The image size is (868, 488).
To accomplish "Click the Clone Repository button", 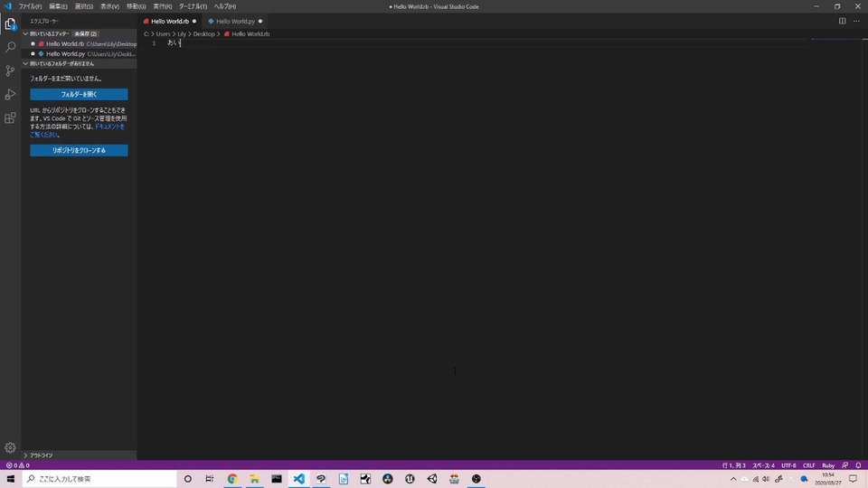I will pos(79,150).
